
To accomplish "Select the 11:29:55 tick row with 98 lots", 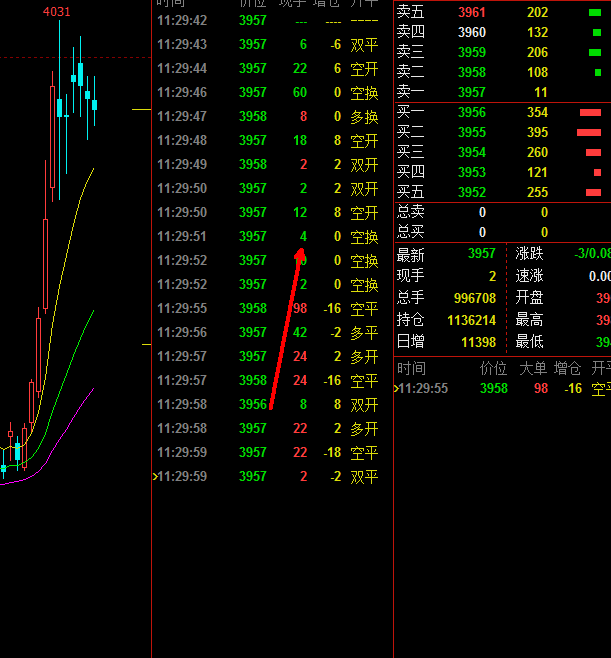I will [x=268, y=308].
